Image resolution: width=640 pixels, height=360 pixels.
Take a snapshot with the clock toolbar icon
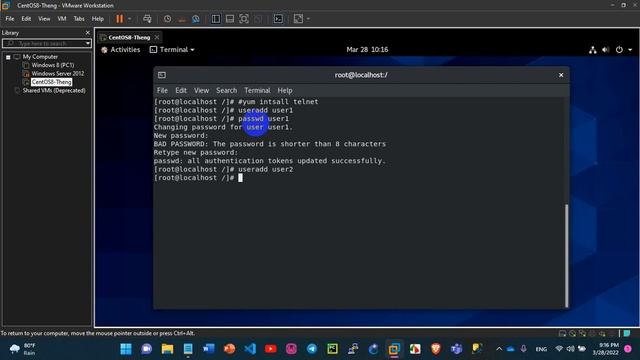pos(167,19)
